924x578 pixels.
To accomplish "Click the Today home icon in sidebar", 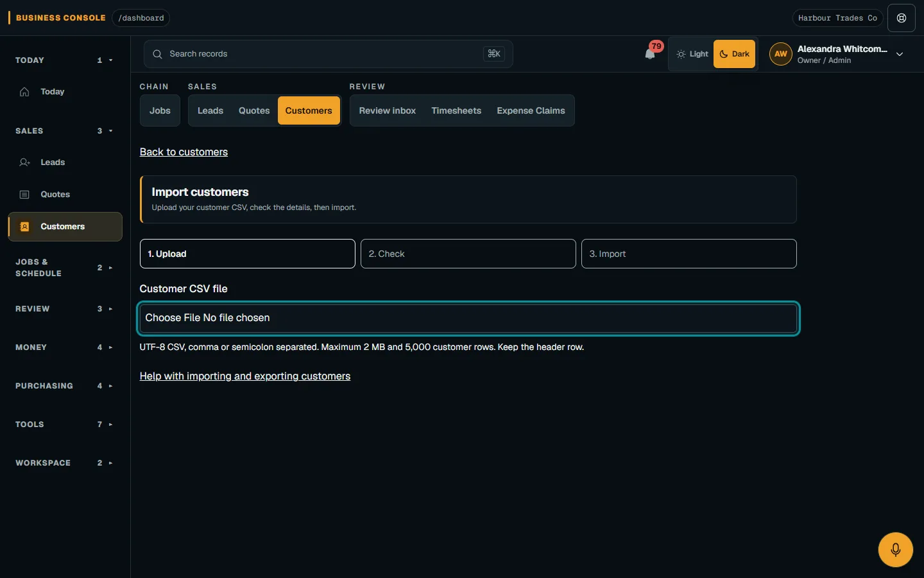I will coord(24,92).
